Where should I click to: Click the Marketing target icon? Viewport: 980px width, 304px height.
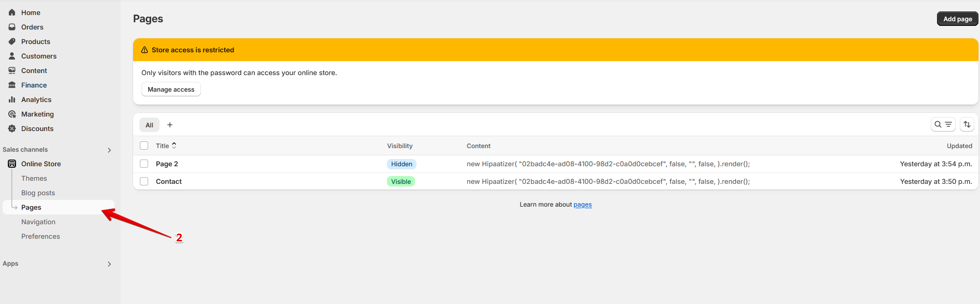point(12,114)
